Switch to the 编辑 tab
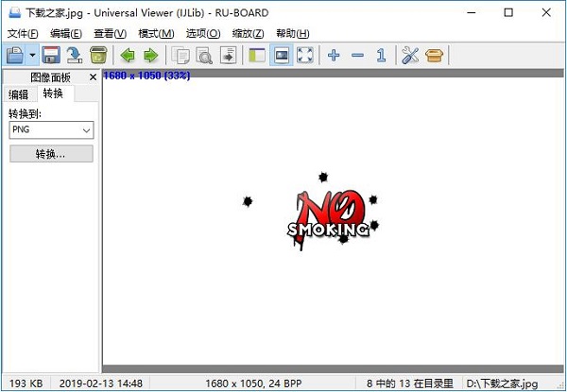 [x=19, y=94]
